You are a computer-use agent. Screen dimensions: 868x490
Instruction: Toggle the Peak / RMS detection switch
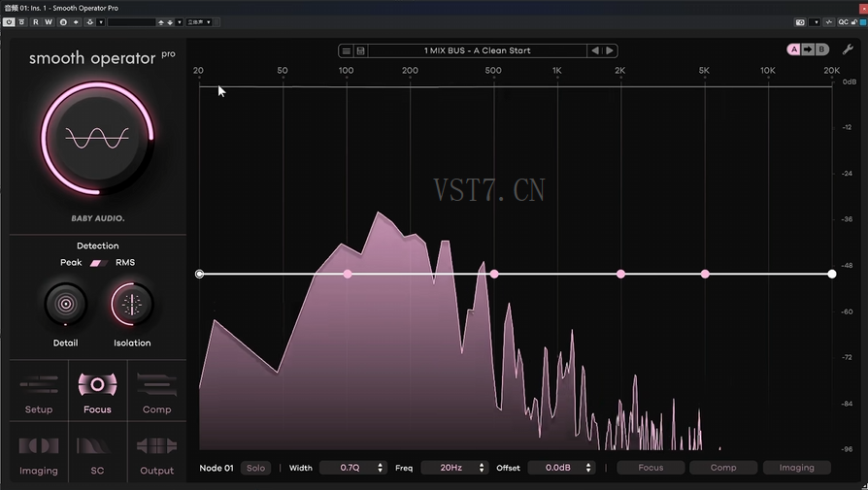[x=98, y=263]
